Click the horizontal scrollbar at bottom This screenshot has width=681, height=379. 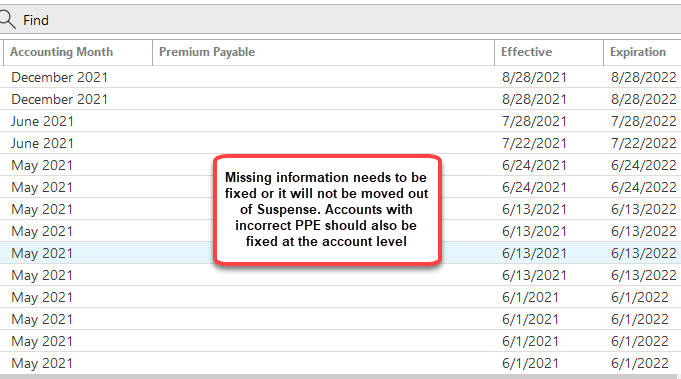pos(340,376)
